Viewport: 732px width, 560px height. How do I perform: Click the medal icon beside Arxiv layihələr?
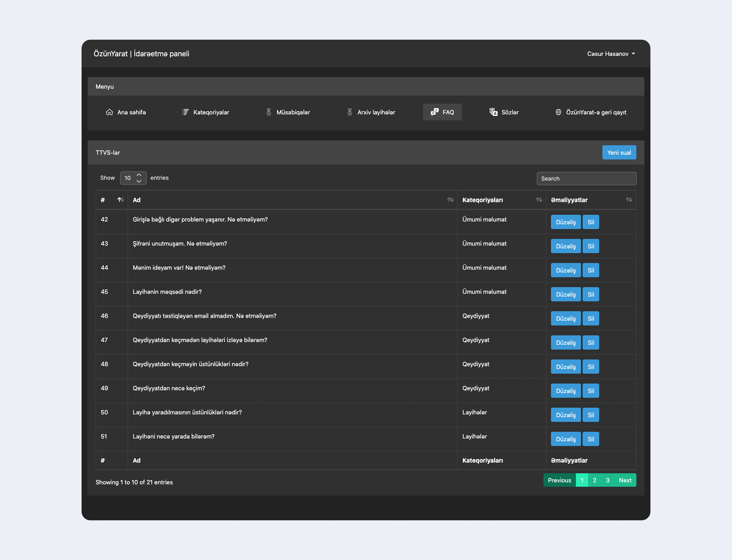point(350,112)
